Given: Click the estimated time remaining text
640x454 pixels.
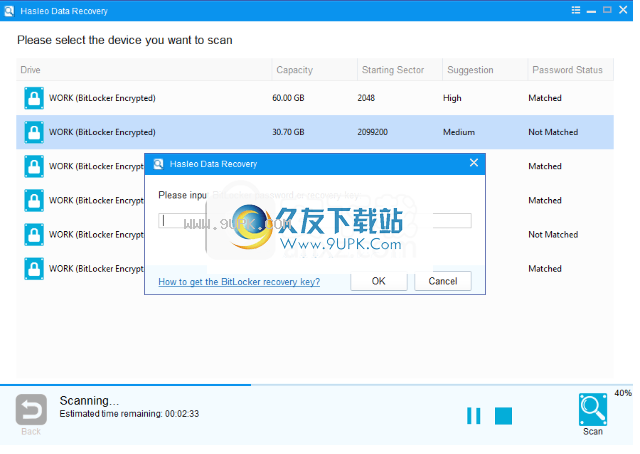Looking at the screenshot, I should pyautogui.click(x=129, y=414).
